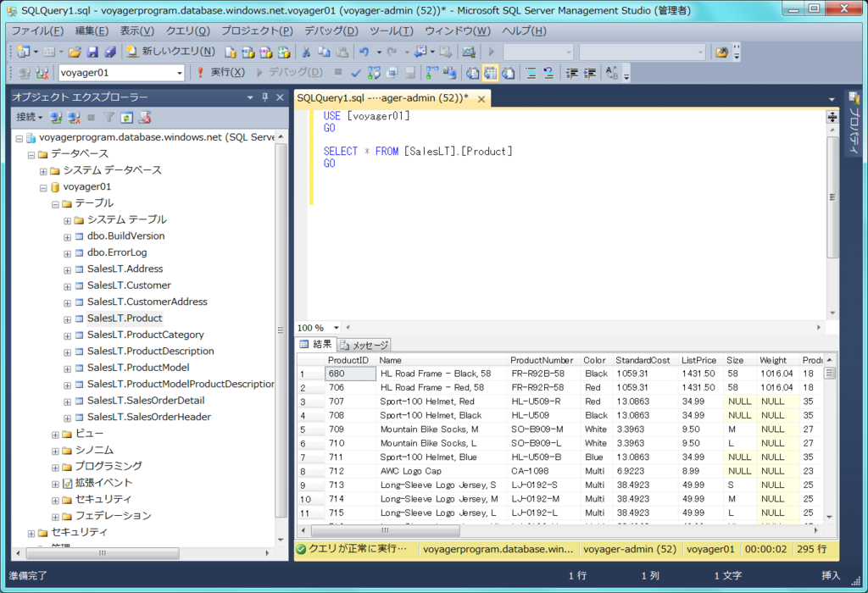
Task: Click the Find in Files folder icon
Action: (x=721, y=52)
